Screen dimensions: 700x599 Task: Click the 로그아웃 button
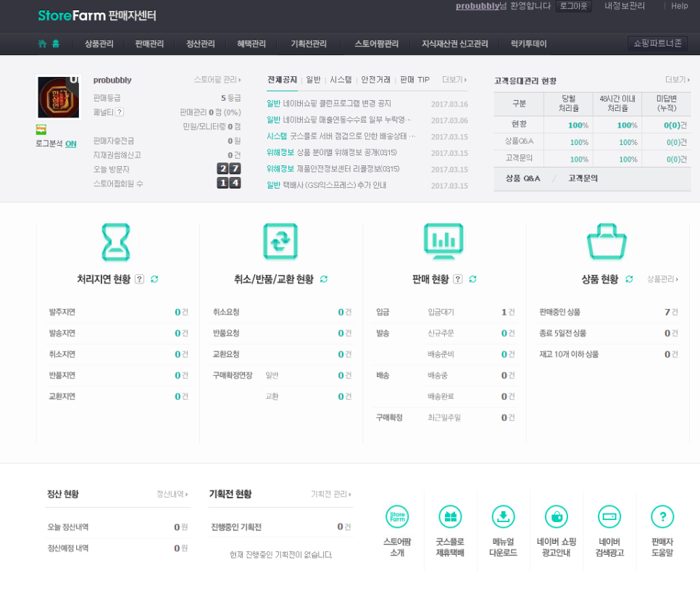574,6
